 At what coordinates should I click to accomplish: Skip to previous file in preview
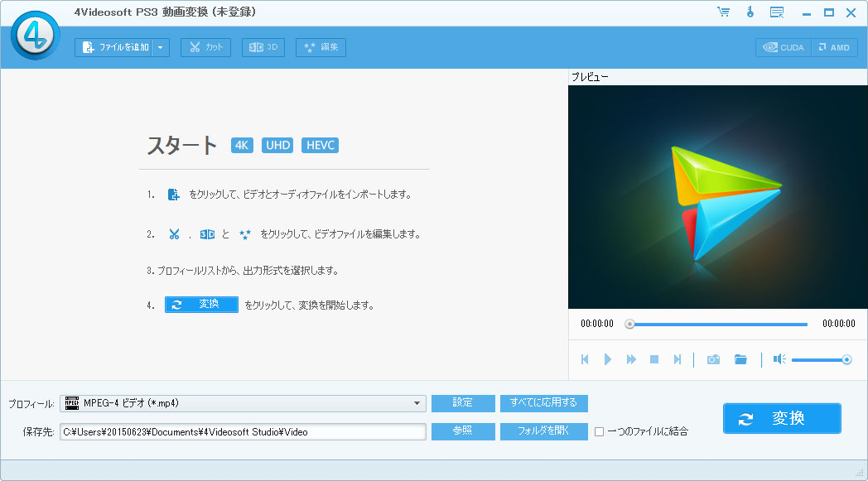click(x=585, y=360)
